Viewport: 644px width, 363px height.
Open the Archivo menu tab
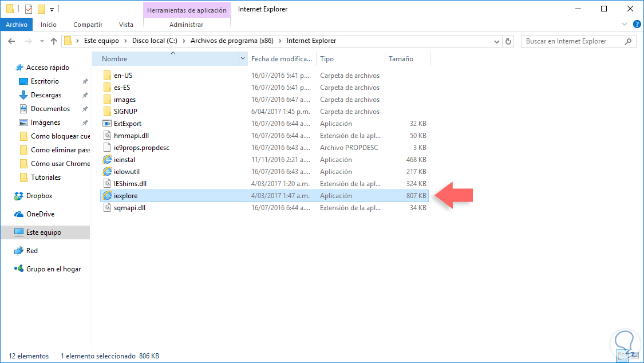[17, 25]
